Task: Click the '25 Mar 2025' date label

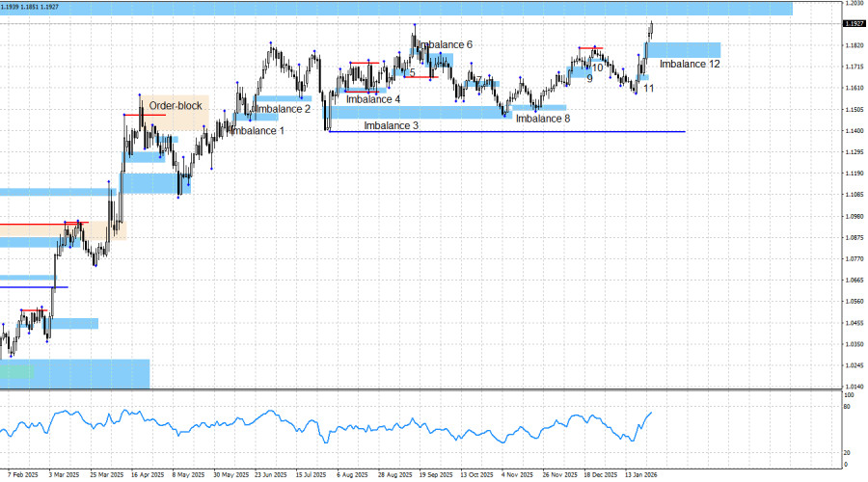Action: pyautogui.click(x=106, y=475)
